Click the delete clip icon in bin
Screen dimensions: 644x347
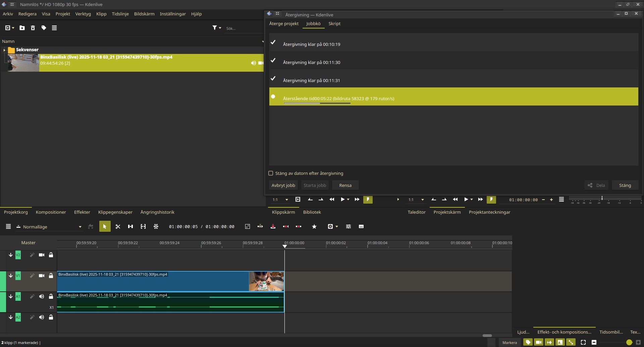33,28
